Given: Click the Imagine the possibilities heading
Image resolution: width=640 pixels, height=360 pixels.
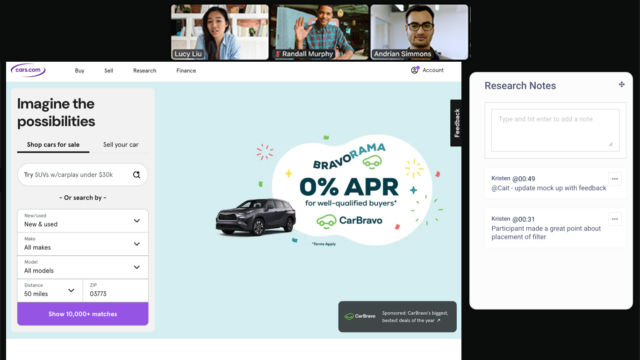Looking at the screenshot, I should click(56, 112).
